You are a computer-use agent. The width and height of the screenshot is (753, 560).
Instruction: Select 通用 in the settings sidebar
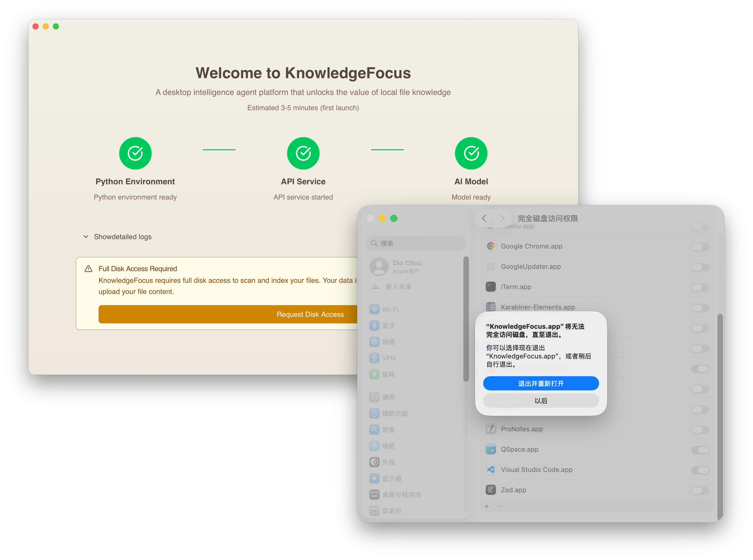[x=374, y=397]
